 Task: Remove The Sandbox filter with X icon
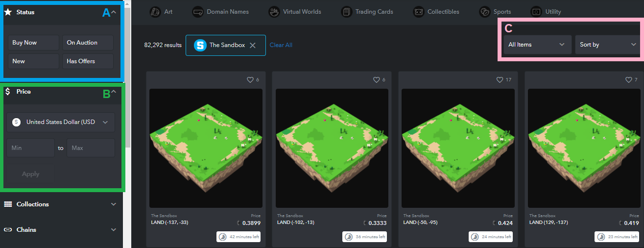coord(253,45)
